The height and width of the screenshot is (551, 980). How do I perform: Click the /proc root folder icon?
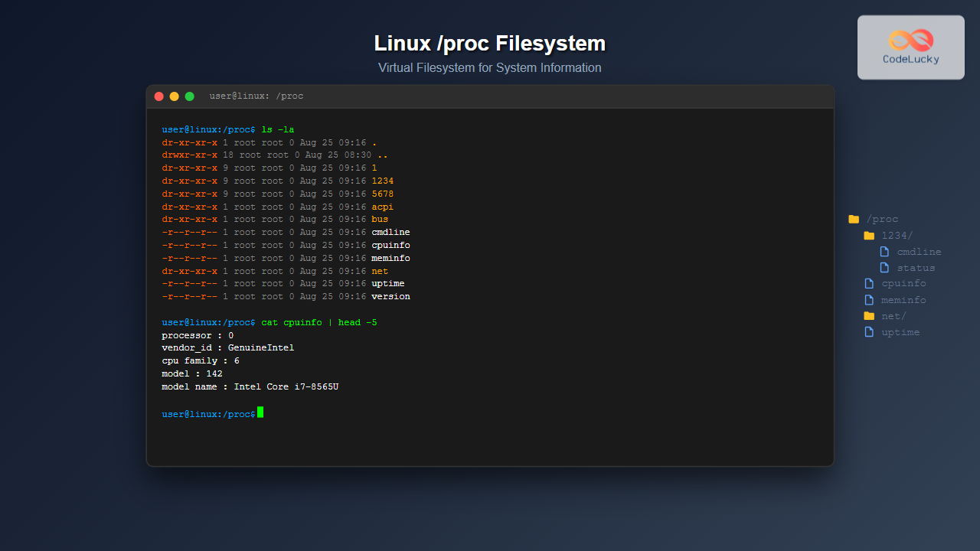click(x=854, y=219)
